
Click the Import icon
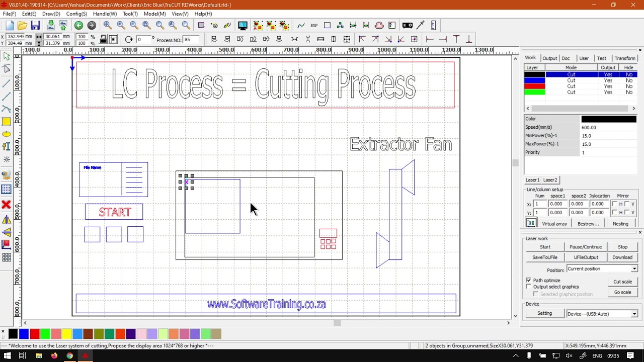point(51,25)
